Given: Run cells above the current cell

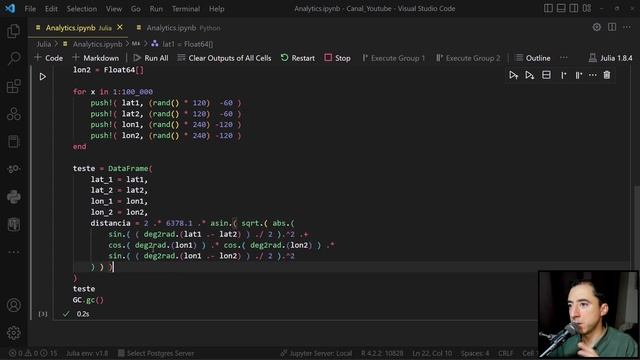Looking at the screenshot, I should (513, 75).
